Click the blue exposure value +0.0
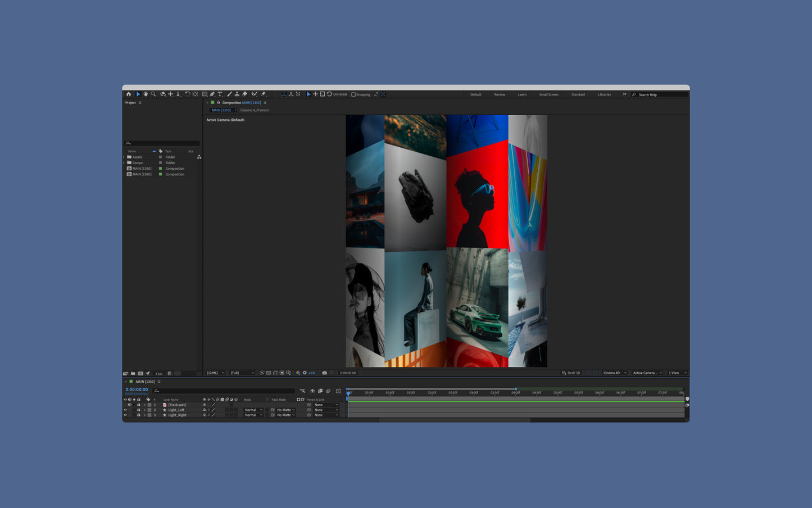 tap(312, 373)
